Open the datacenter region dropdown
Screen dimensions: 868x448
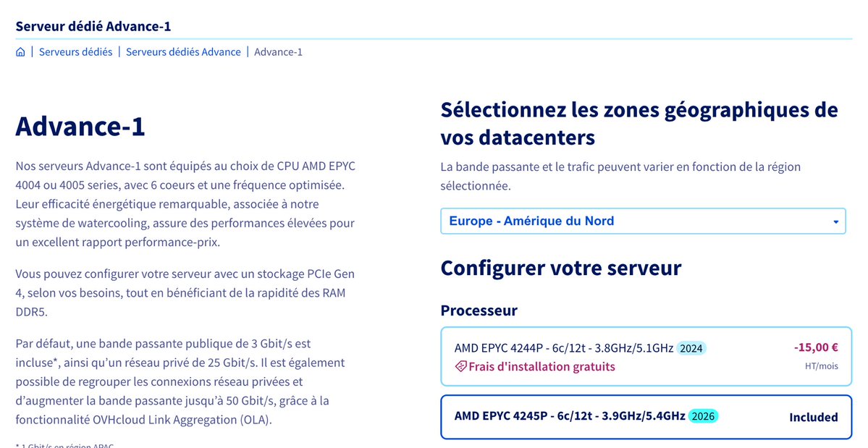pos(644,221)
